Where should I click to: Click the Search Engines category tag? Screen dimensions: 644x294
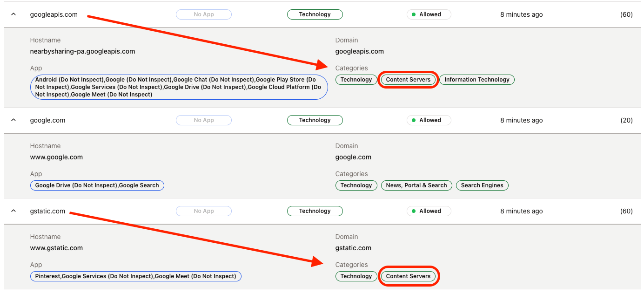(x=482, y=185)
